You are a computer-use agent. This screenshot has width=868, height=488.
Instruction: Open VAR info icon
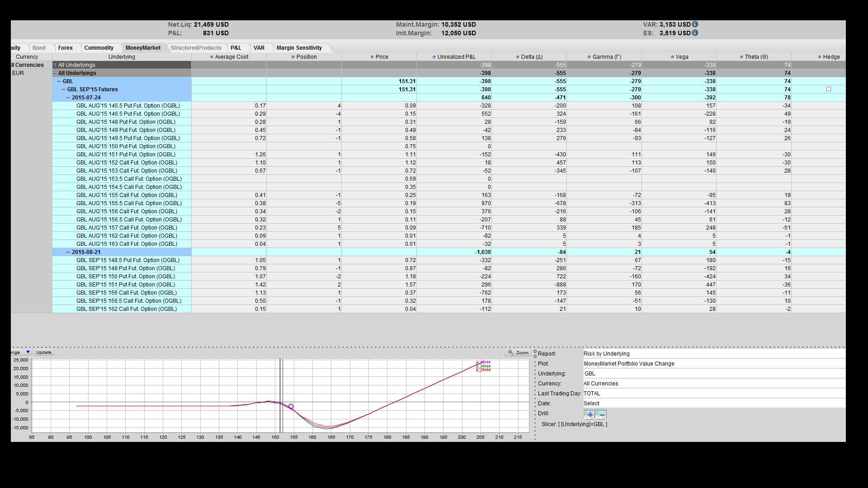pos(695,24)
